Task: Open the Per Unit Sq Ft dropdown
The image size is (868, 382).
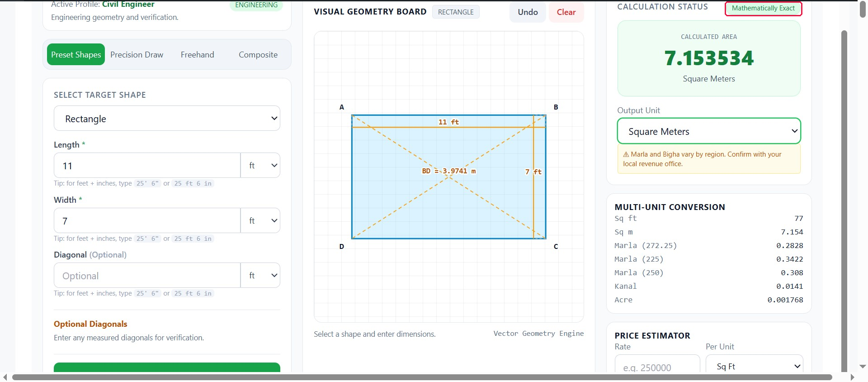Action: [x=754, y=366]
